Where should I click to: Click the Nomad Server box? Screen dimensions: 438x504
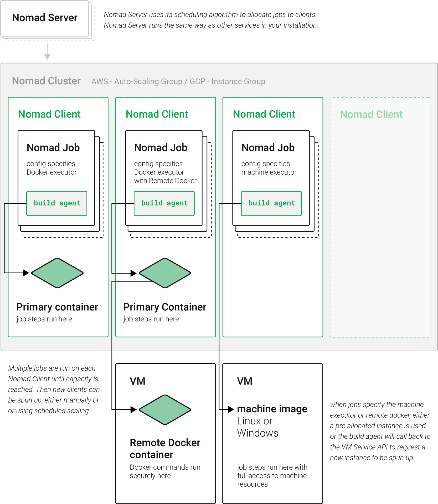coord(45,18)
